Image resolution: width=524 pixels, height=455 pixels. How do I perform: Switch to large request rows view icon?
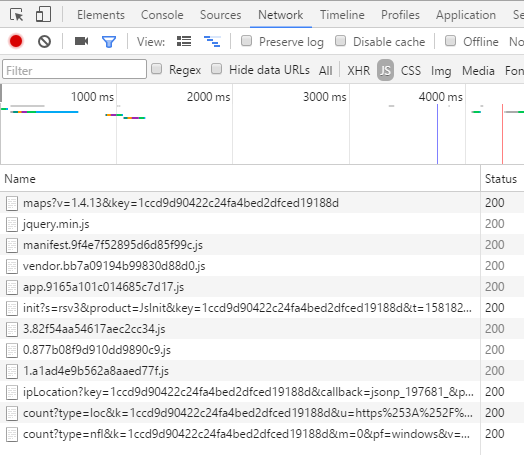(184, 41)
